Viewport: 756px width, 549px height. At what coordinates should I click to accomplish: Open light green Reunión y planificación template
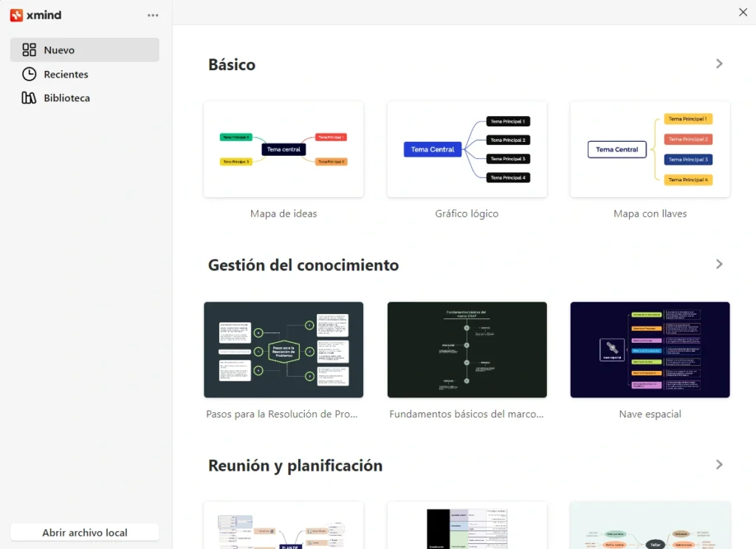pyautogui.click(x=650, y=525)
